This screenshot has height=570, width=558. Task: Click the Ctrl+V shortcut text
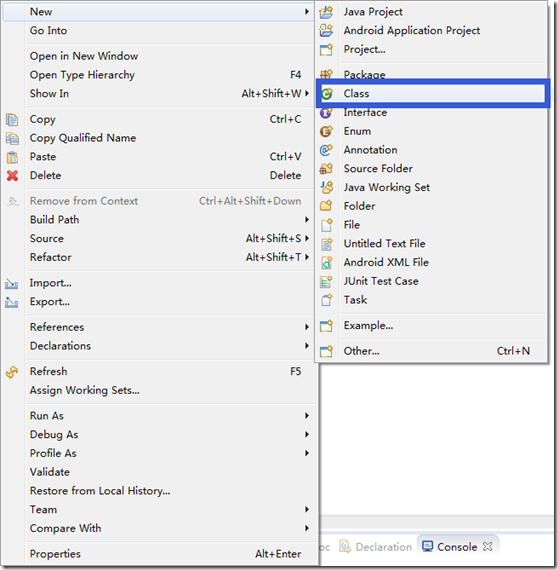click(x=285, y=157)
